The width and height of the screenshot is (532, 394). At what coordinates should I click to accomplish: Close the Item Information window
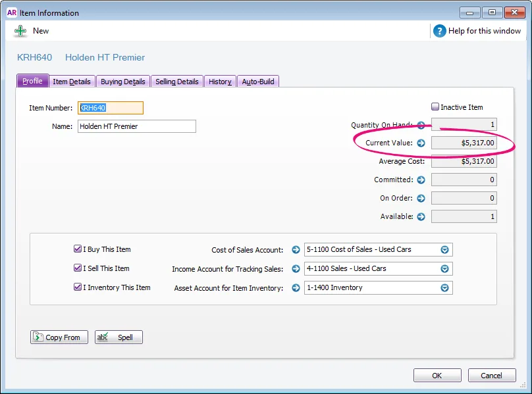click(515, 12)
